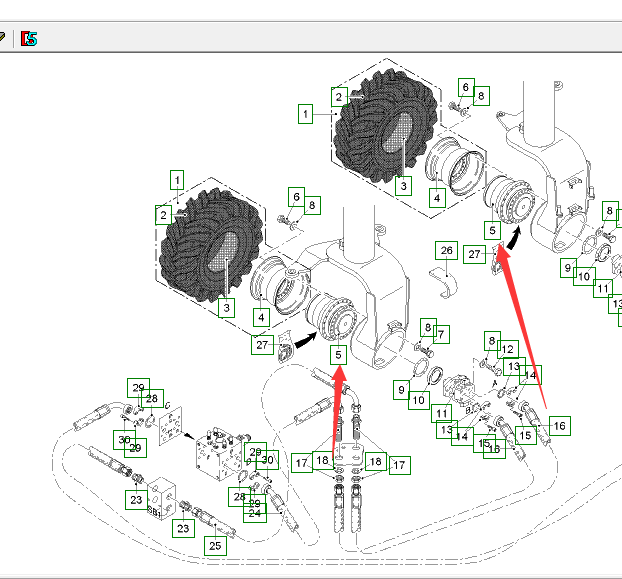Select callout 16 at the far right
Screen dimensions: 622x579
pyautogui.click(x=560, y=426)
